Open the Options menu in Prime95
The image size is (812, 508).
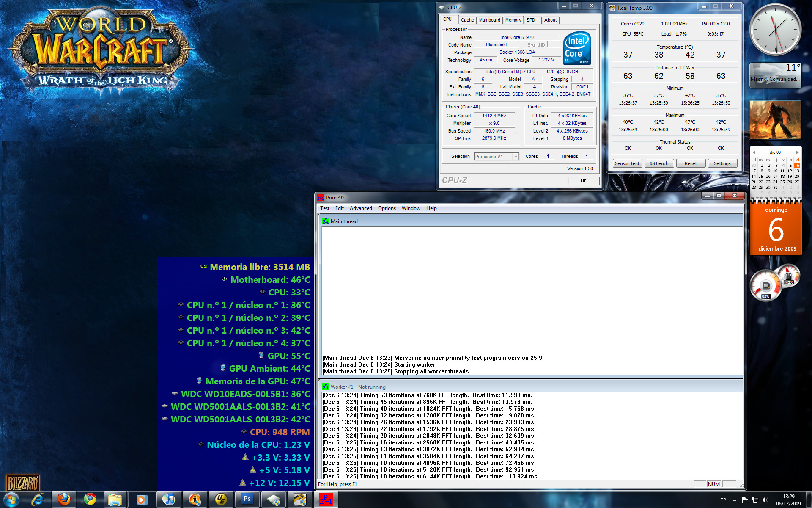pos(387,208)
